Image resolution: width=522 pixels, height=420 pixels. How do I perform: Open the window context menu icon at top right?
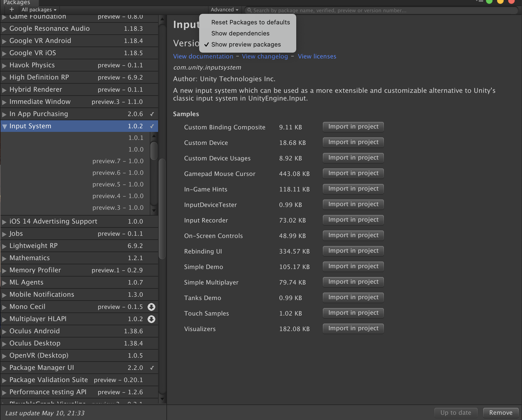480,1
